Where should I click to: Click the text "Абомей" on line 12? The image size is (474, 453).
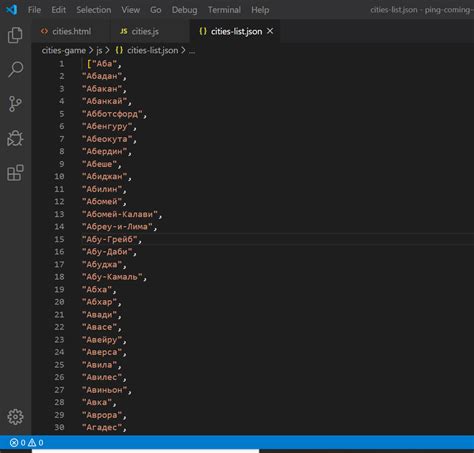[x=102, y=201]
